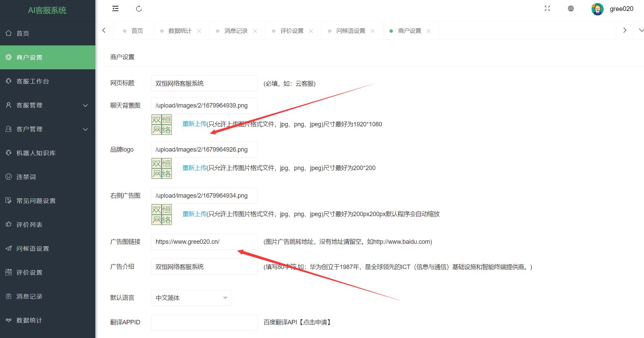
Task: Click the 聊天背景图 preview thumbnail
Action: (162, 125)
